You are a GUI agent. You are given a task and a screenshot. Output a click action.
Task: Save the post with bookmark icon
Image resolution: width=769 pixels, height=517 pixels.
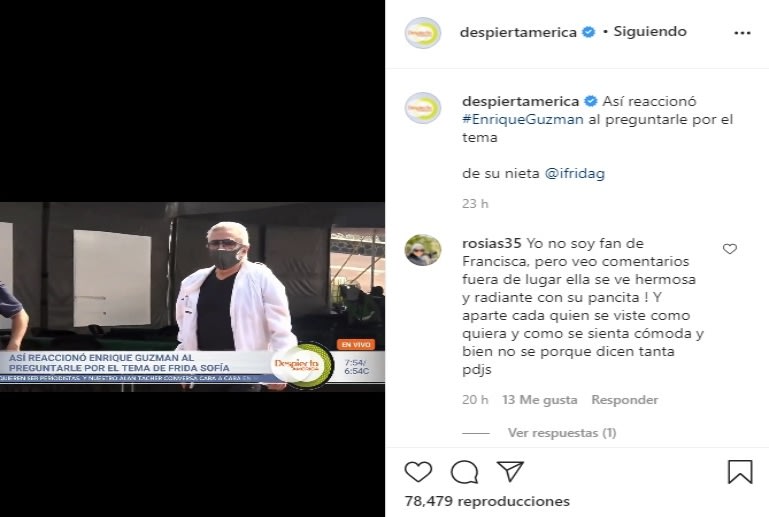pos(740,471)
